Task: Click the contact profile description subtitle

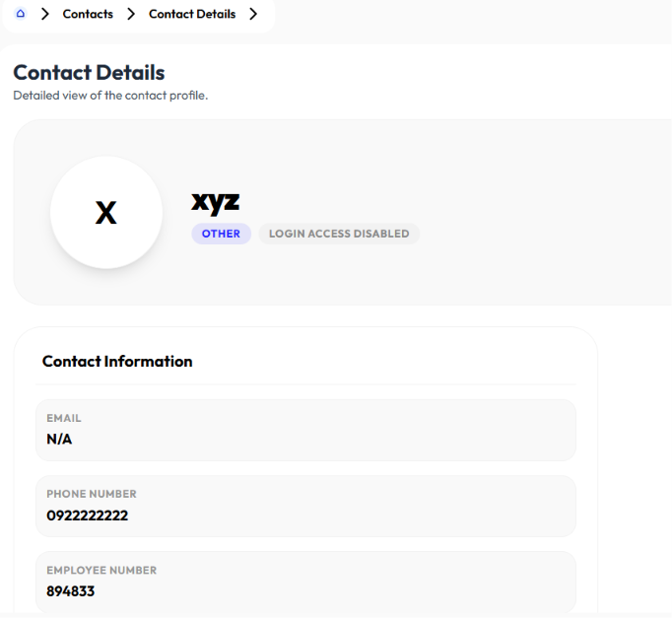Action: 110,96
